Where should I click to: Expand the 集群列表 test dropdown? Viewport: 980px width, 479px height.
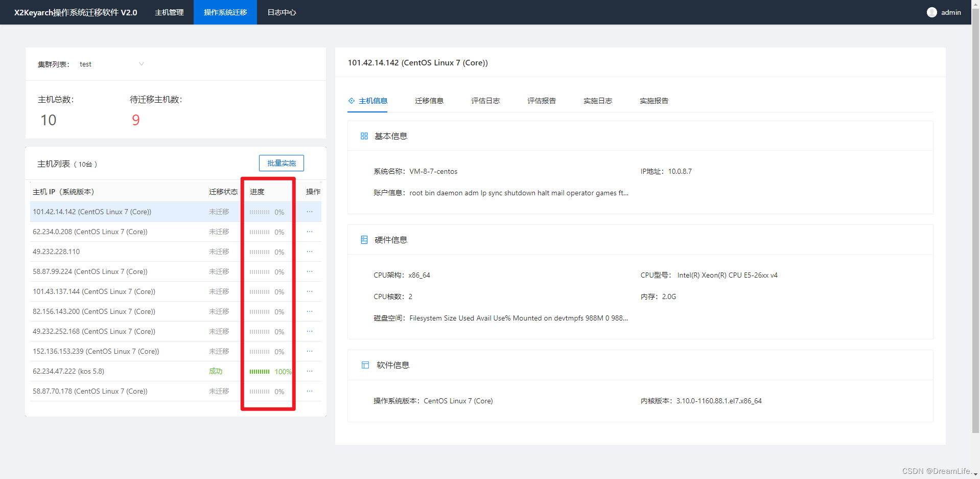point(112,64)
